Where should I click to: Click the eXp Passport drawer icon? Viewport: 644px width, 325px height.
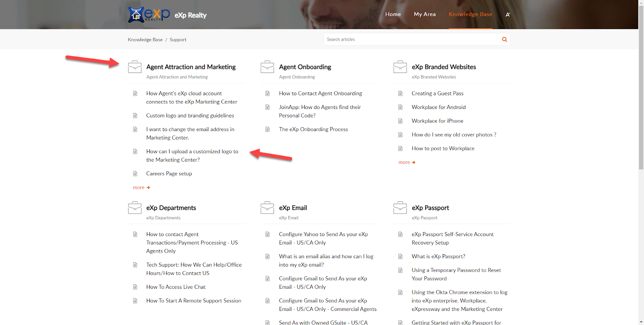click(x=400, y=208)
